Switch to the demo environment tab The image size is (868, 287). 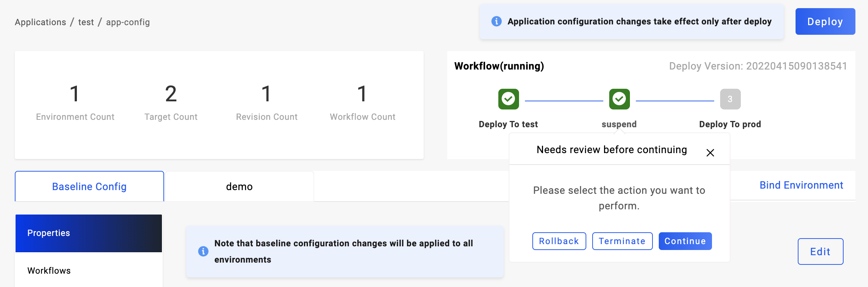coord(239,186)
